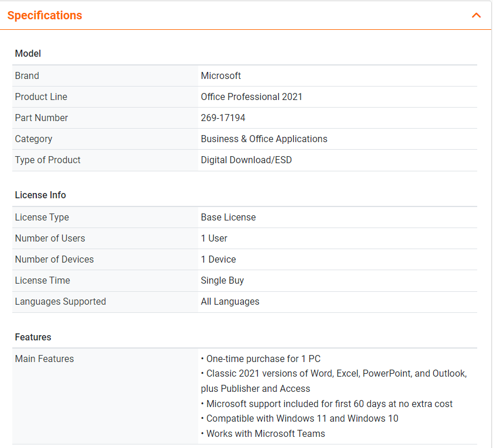This screenshot has height=448, width=493.
Task: Select the 1 User value
Action: (x=214, y=238)
